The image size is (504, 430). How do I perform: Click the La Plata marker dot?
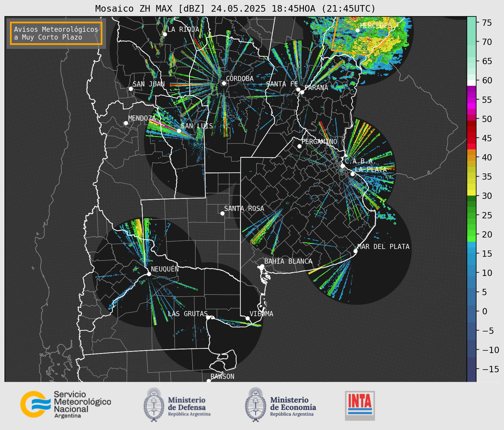point(353,174)
